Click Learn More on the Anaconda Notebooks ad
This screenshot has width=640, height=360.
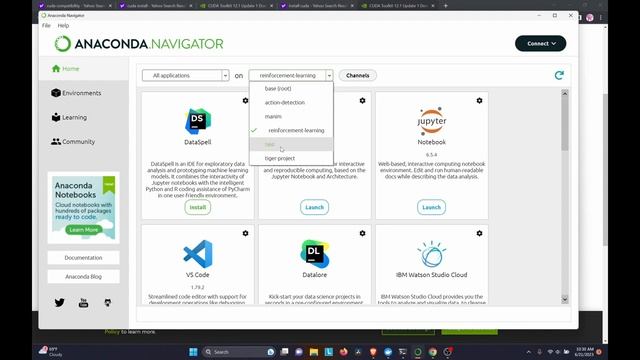coord(84,230)
